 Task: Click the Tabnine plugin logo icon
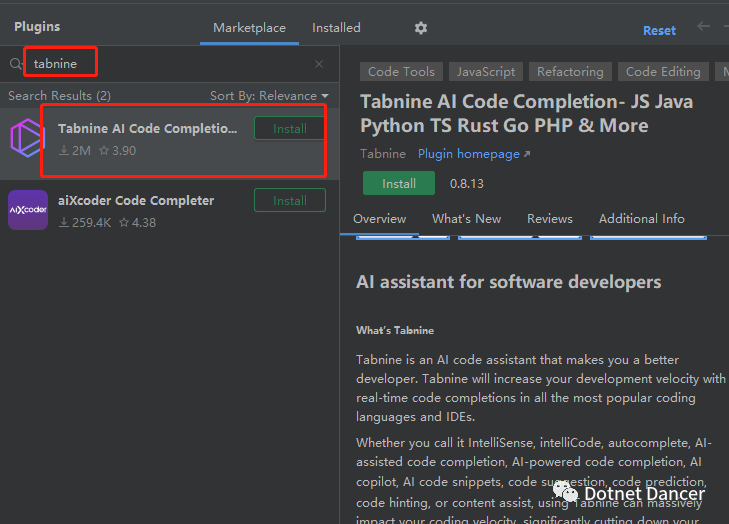pyautogui.click(x=27, y=137)
